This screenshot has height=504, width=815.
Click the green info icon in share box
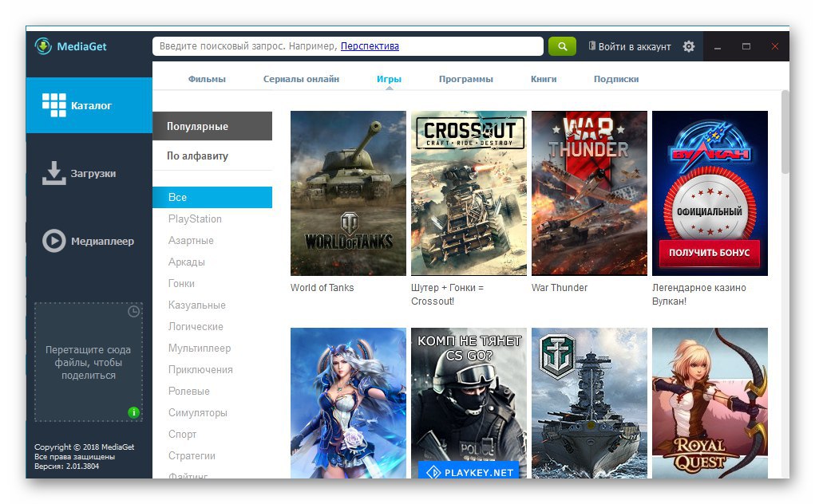tap(133, 412)
